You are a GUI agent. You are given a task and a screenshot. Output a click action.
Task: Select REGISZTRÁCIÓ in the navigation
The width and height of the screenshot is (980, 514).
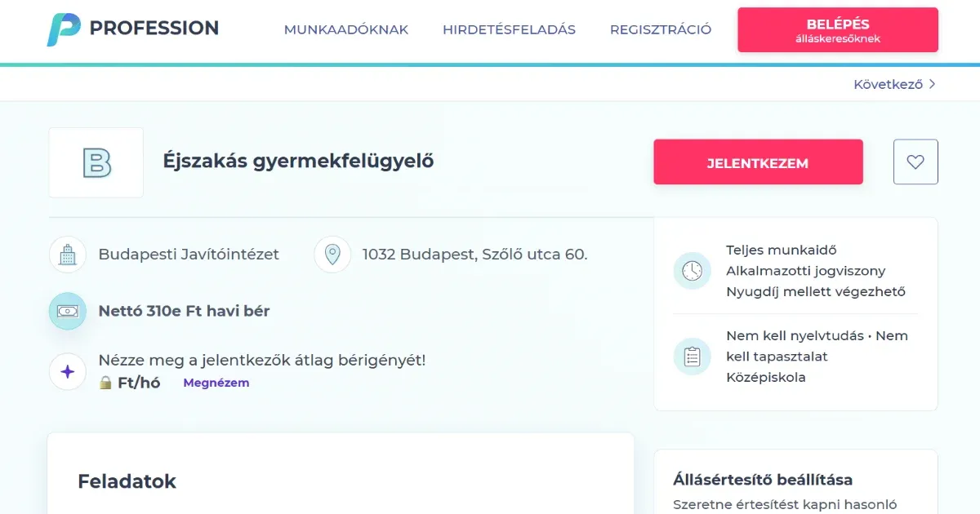(x=660, y=29)
